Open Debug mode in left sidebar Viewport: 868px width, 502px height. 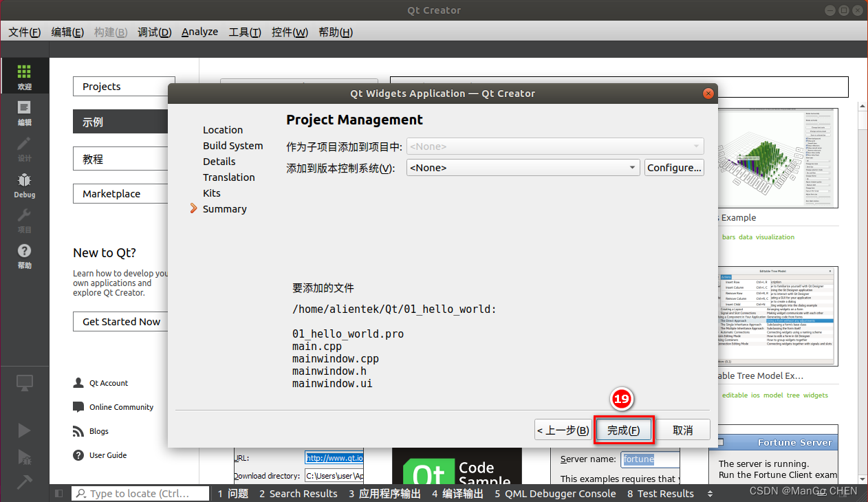point(24,184)
